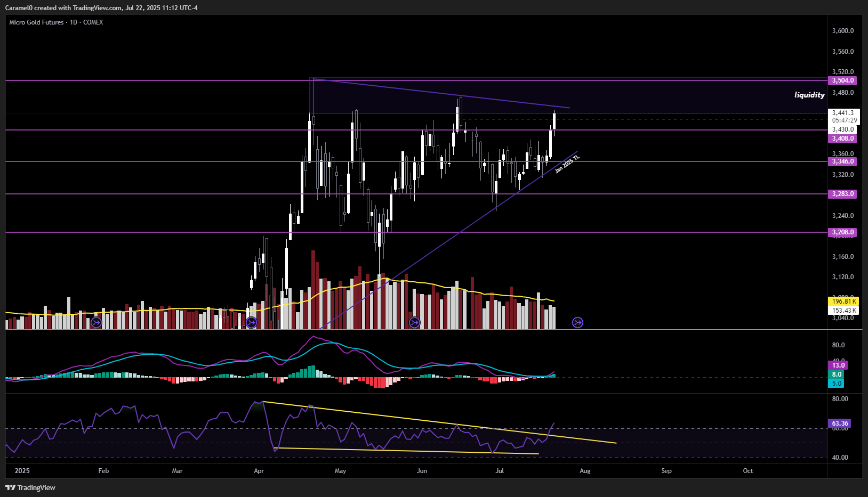Click the 3,430.0 price label
This screenshot has width=868, height=497.
pyautogui.click(x=843, y=129)
